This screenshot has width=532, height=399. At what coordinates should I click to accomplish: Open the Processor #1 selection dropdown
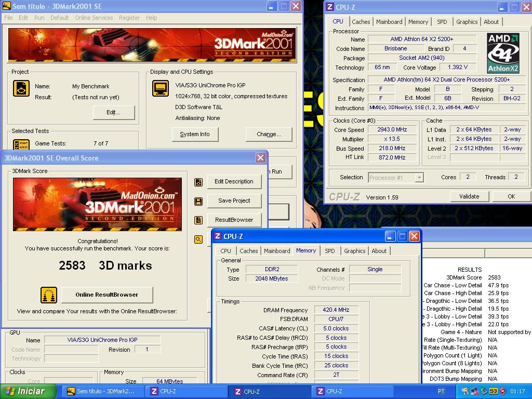coord(419,178)
